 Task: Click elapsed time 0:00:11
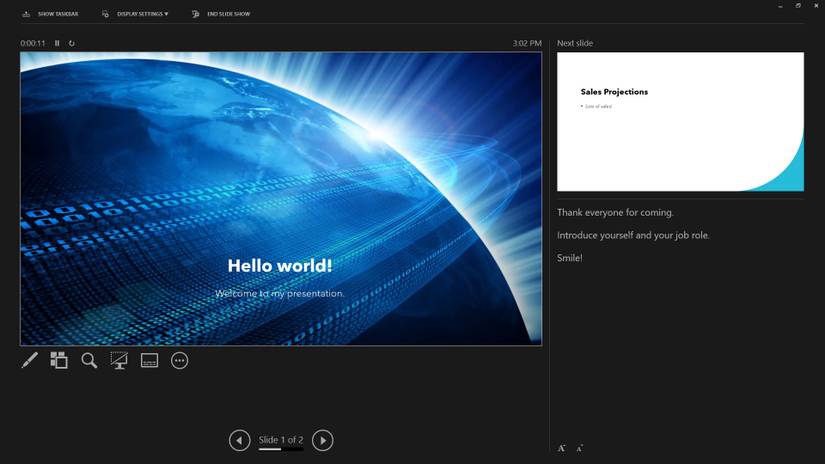pyautogui.click(x=33, y=43)
